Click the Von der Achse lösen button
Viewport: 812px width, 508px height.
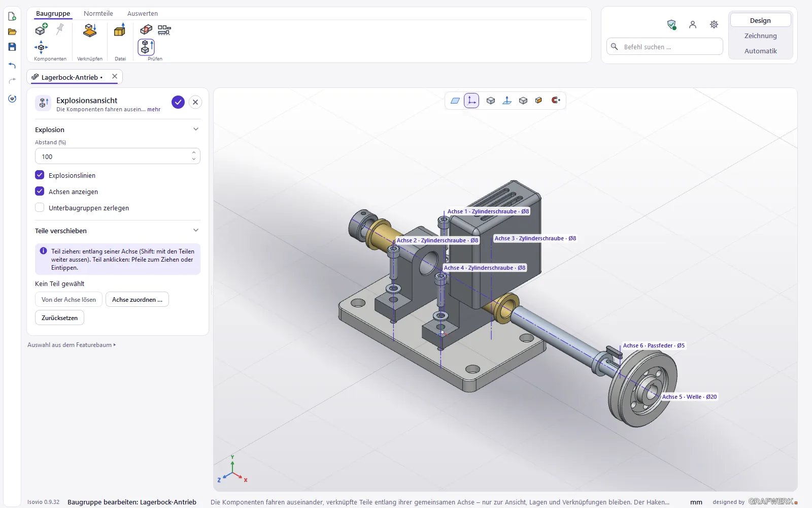(69, 299)
